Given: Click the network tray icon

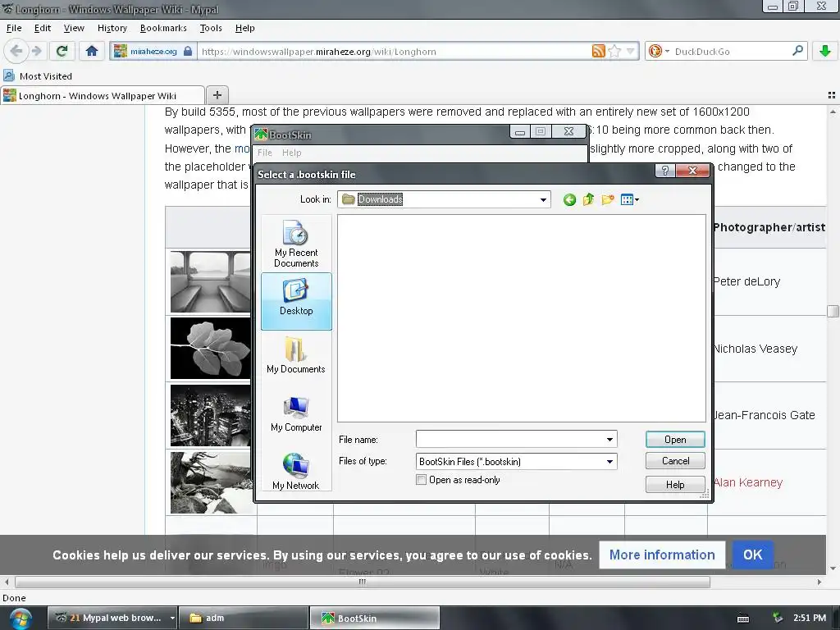Looking at the screenshot, I should [778, 618].
